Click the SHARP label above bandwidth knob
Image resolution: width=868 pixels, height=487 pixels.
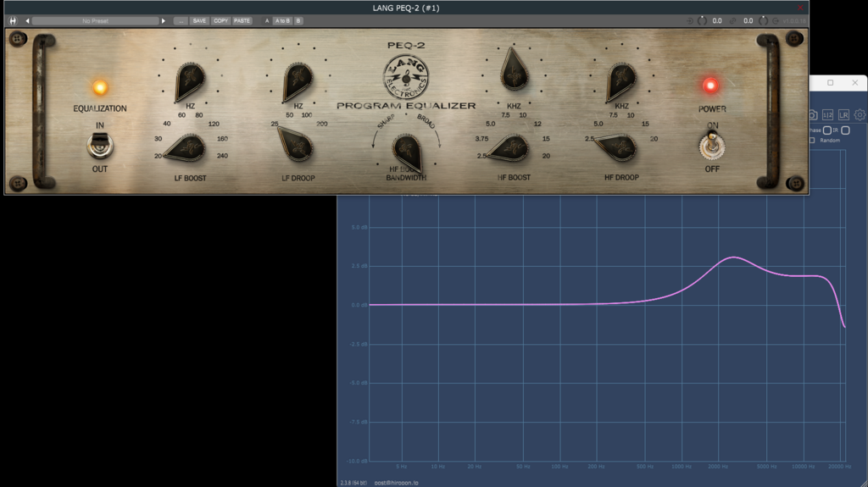coord(387,122)
